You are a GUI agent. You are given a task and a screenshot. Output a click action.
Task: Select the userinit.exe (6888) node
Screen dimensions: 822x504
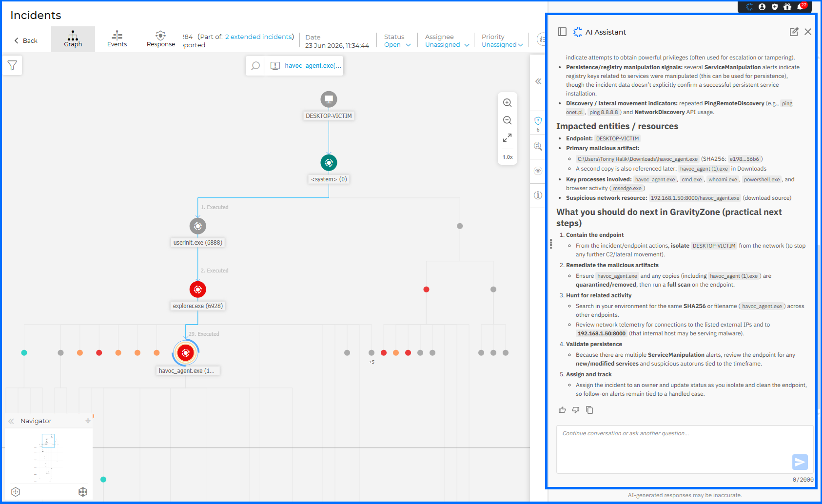pyautogui.click(x=197, y=226)
